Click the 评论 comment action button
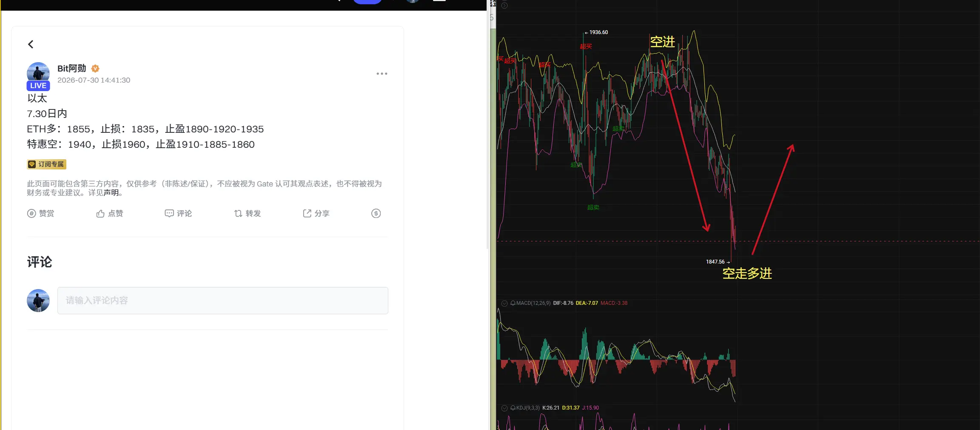The width and height of the screenshot is (980, 430). [179, 213]
